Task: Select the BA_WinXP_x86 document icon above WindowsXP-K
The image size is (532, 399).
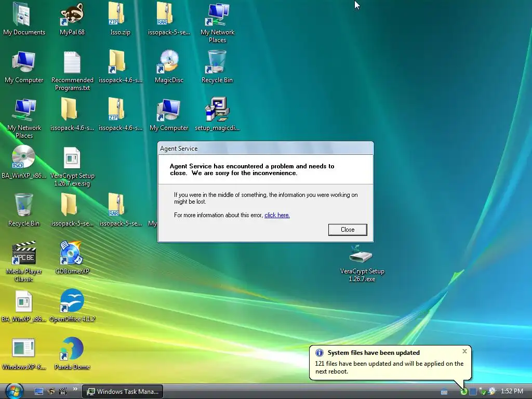Action: tap(24, 305)
